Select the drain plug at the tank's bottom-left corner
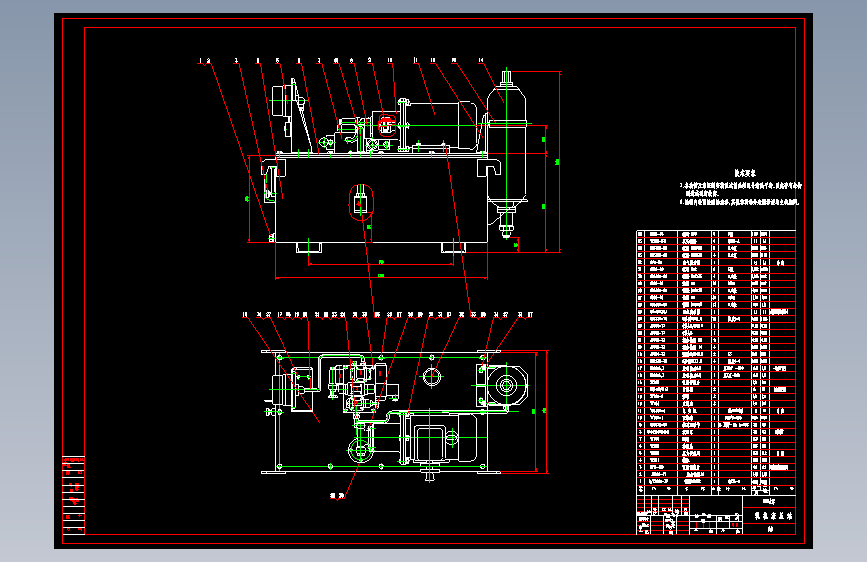Image resolution: width=867 pixels, height=562 pixels. point(272,237)
